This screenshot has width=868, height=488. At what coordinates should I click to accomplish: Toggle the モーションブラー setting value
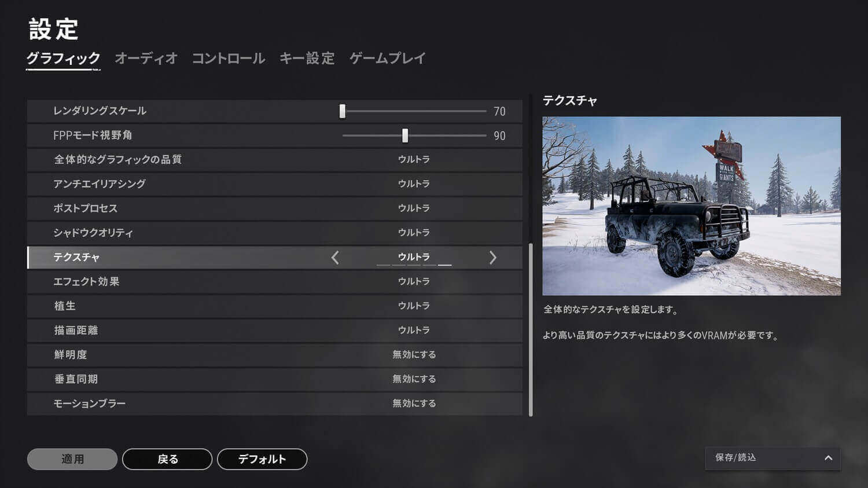click(414, 403)
